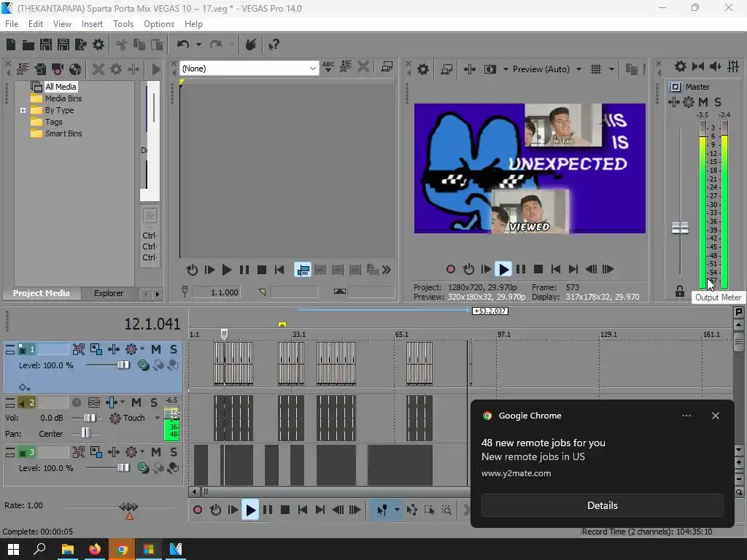Open track 3 Track Motion icon
This screenshot has height=560, width=747.
tap(96, 452)
